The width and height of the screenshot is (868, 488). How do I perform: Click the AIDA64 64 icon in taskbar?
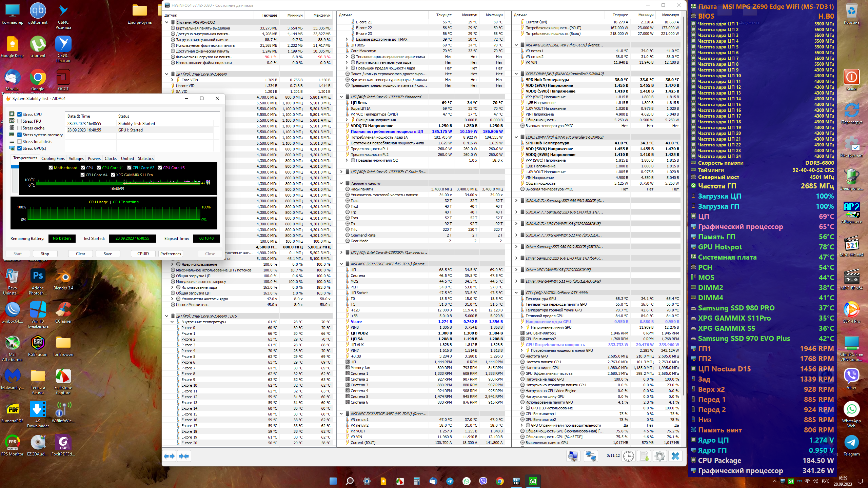tap(533, 481)
